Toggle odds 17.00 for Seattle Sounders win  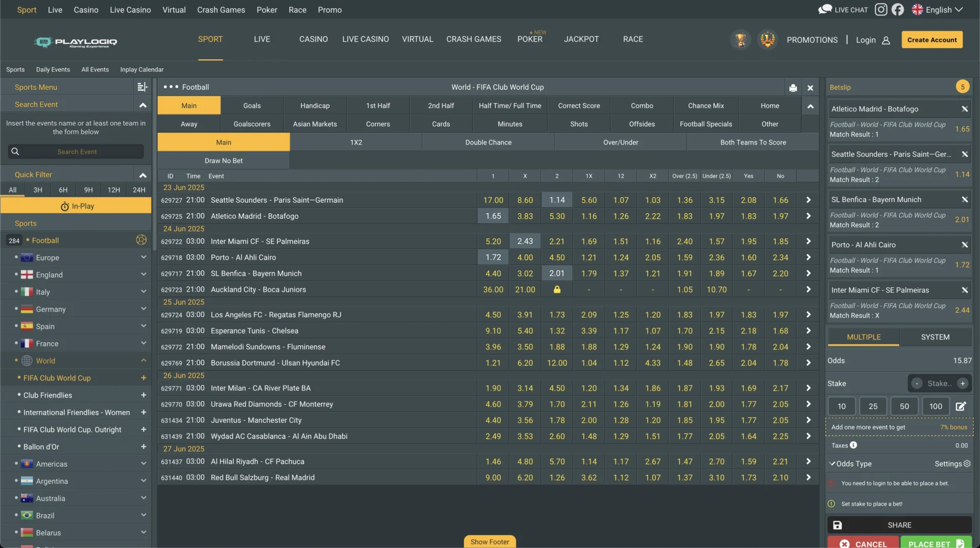493,200
